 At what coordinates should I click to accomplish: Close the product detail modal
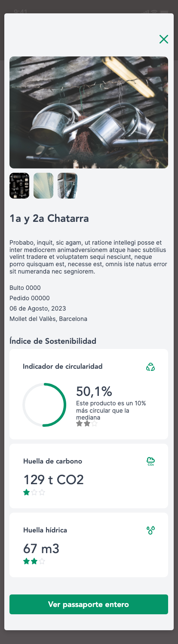[163, 39]
